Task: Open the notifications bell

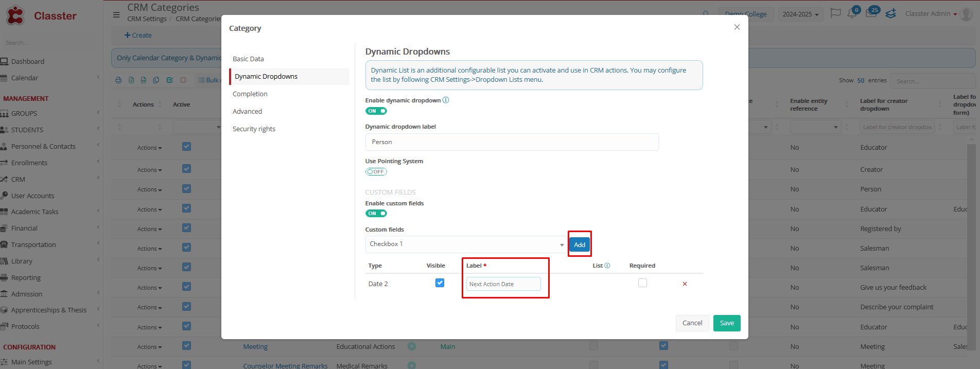Action: (851, 14)
